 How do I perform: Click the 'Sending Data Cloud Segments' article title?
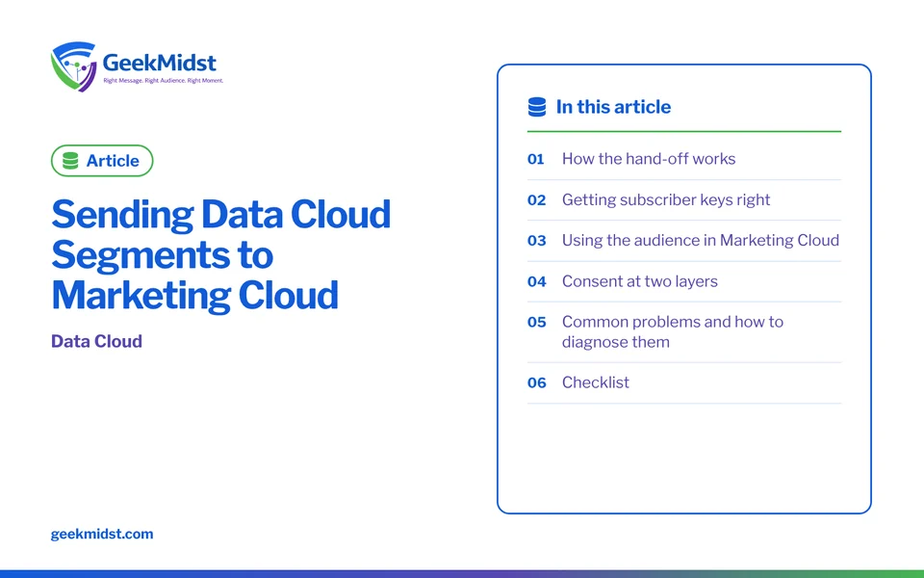[x=221, y=254]
